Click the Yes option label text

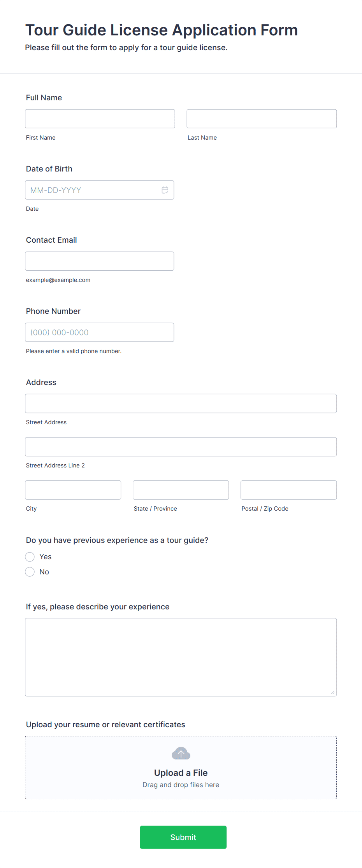(46, 557)
